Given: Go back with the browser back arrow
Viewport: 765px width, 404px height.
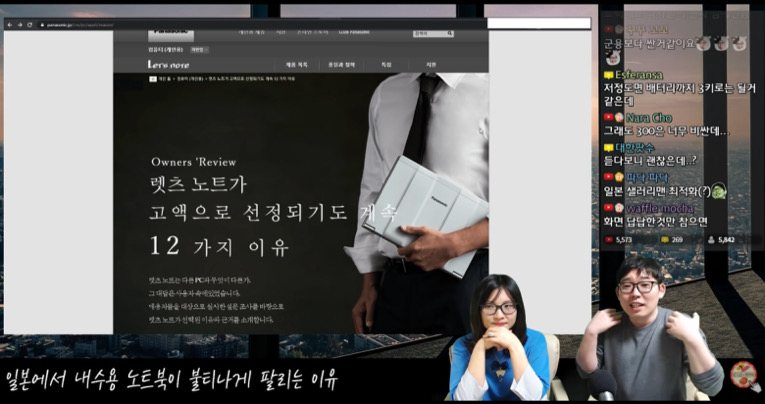Looking at the screenshot, I should (x=10, y=24).
